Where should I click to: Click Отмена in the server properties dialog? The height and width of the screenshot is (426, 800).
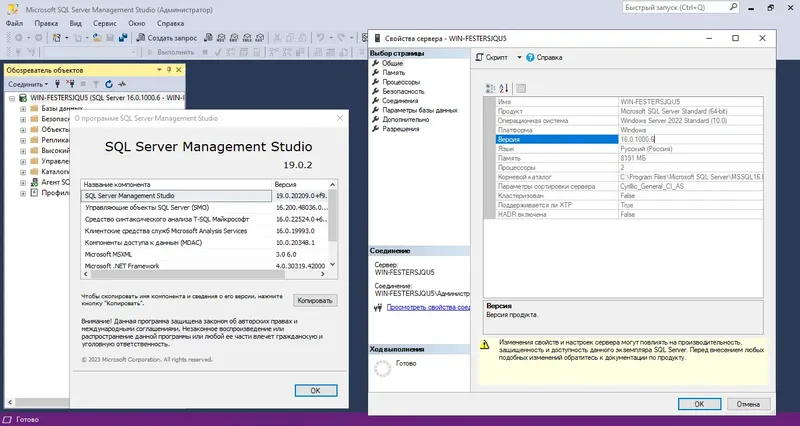click(748, 404)
